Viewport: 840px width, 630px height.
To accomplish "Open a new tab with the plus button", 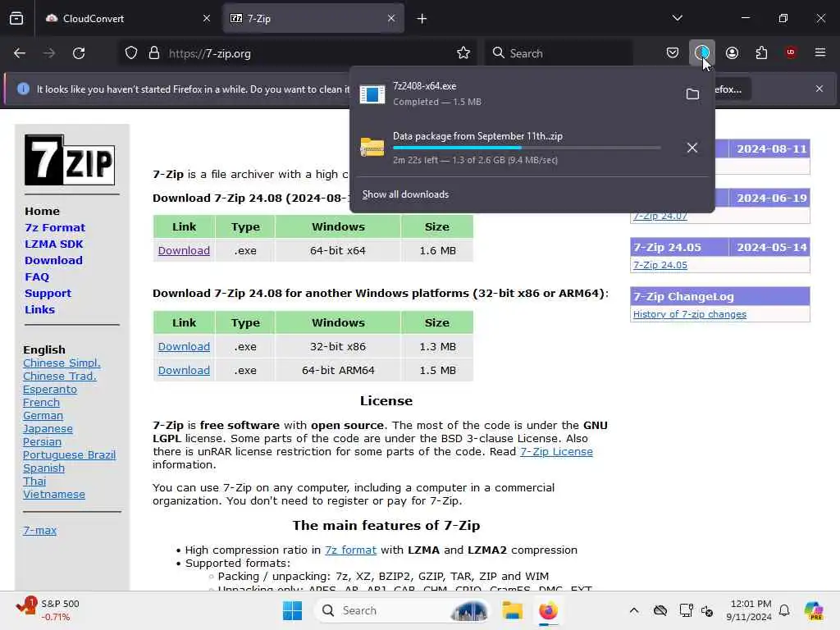I will (422, 19).
